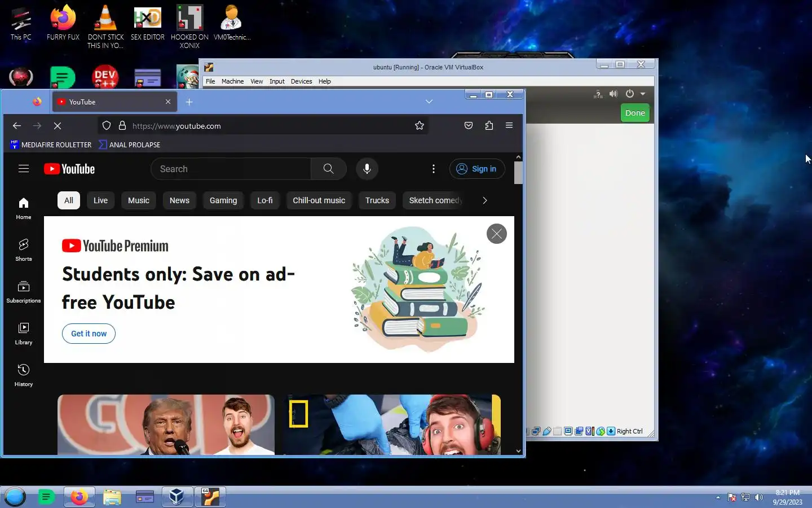Image resolution: width=812 pixels, height=508 pixels.
Task: Click the padlock site information icon
Action: click(122, 126)
